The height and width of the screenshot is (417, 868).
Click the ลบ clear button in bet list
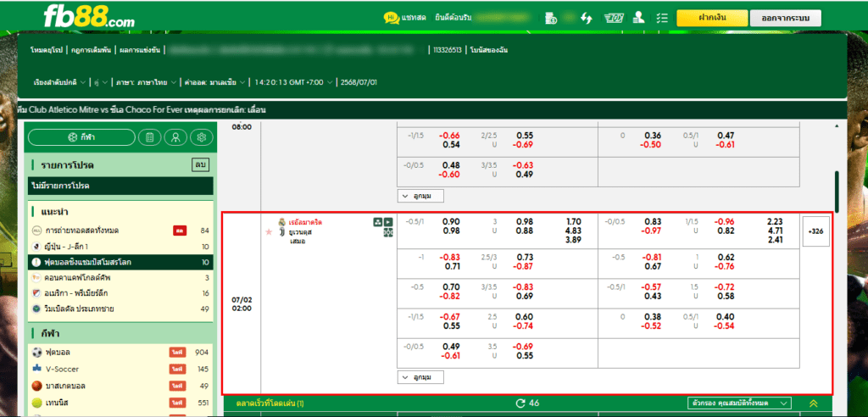click(x=200, y=165)
